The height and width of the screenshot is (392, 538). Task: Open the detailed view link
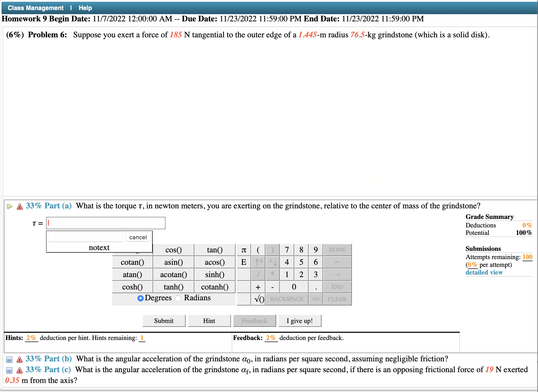(x=484, y=272)
